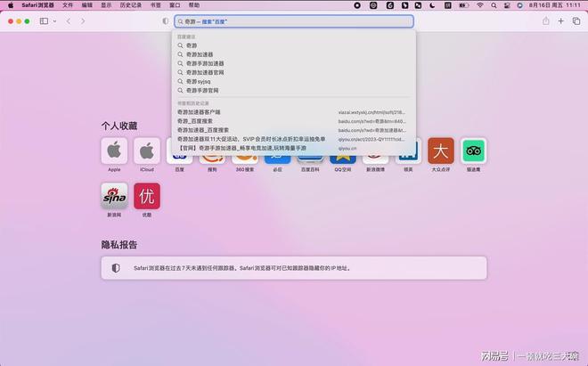
Task: Open the sidebar chevron dropdown menu
Action: click(54, 21)
